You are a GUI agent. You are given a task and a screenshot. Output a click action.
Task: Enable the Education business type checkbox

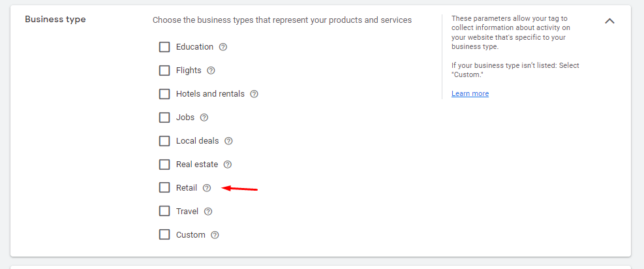164,47
